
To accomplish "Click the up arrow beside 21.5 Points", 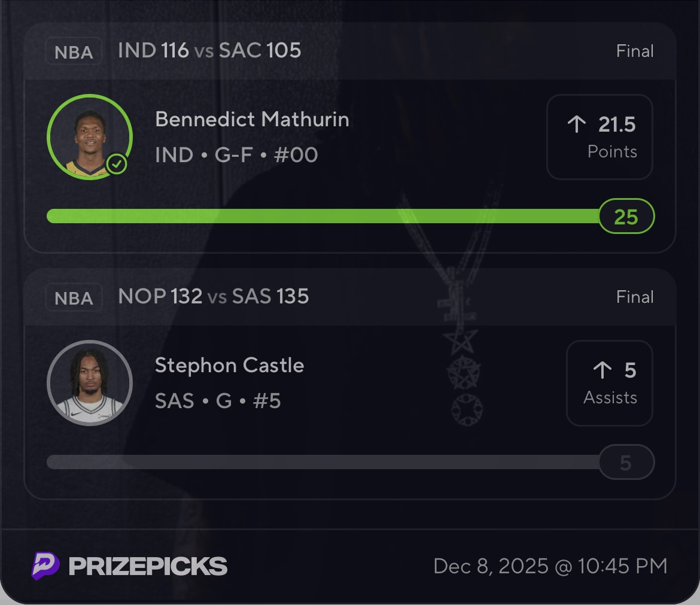I will click(x=576, y=124).
